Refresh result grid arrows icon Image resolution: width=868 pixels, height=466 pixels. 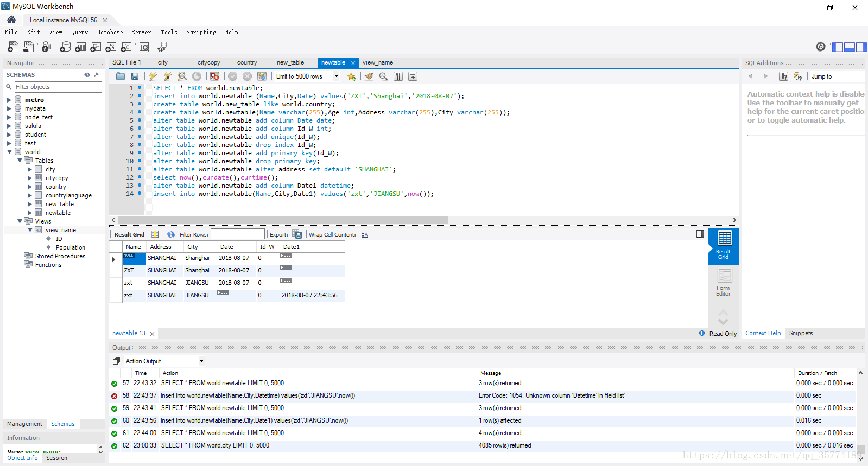171,234
